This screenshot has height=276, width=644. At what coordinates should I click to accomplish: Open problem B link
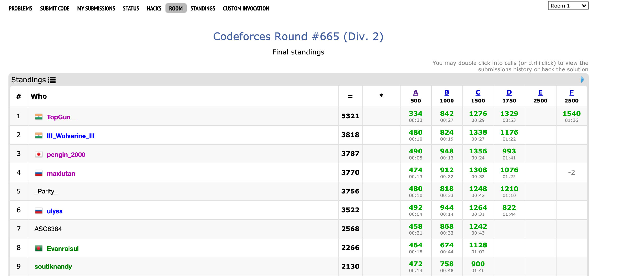coord(447,92)
